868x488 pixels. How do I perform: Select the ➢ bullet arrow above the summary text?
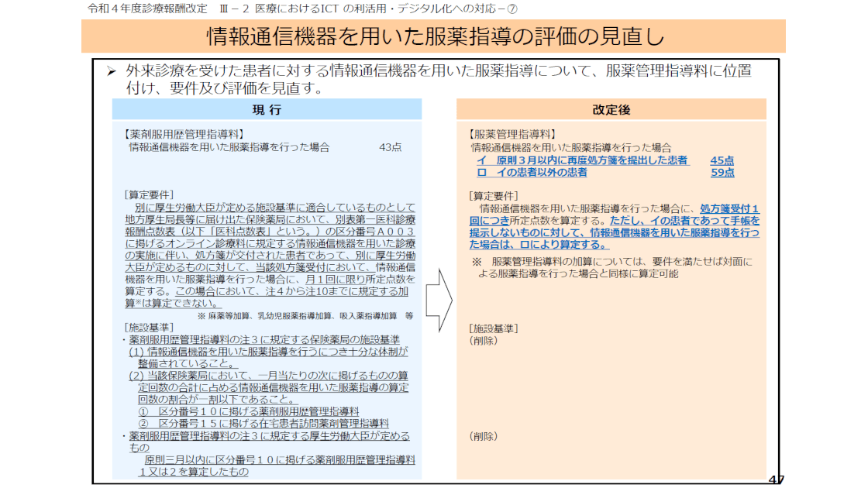point(111,70)
